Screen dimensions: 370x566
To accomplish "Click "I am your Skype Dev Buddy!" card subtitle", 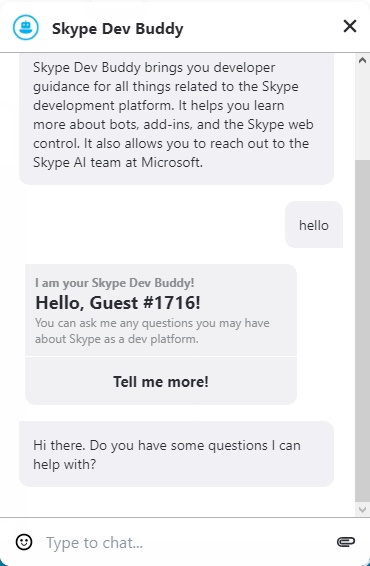I will click(115, 283).
